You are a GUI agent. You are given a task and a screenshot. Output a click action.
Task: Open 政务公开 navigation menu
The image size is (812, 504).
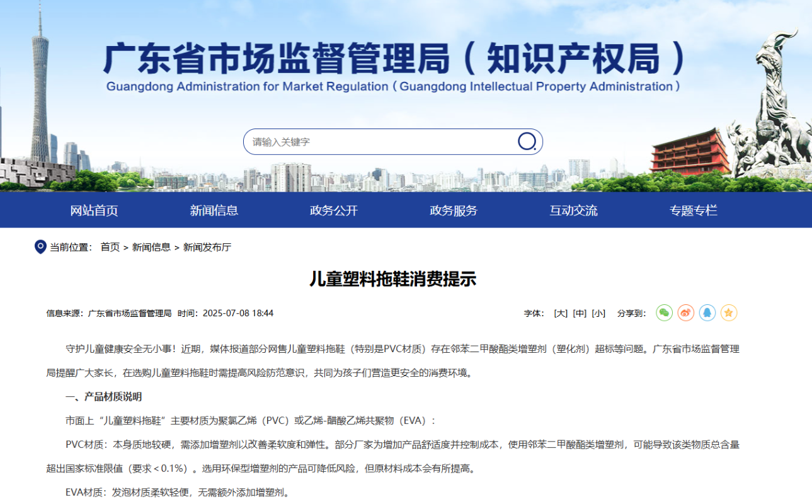(x=334, y=210)
